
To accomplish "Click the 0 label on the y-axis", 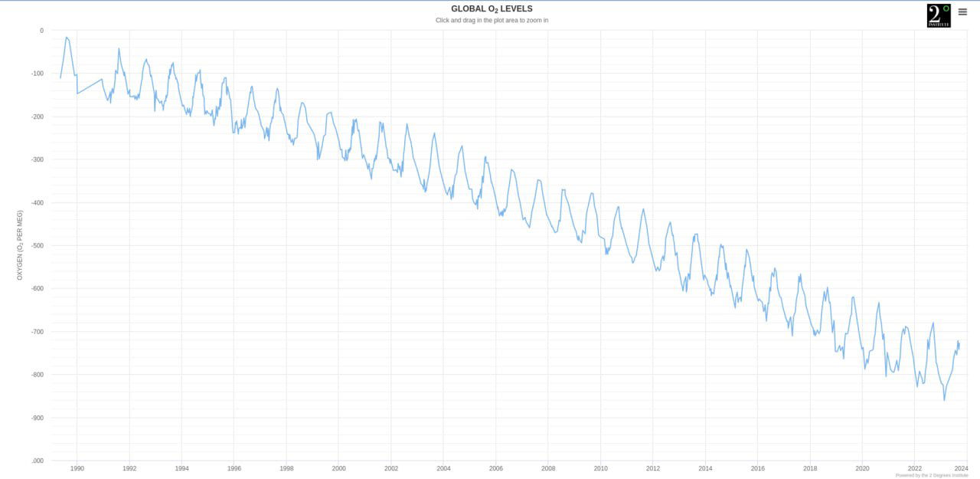I will pyautogui.click(x=41, y=31).
